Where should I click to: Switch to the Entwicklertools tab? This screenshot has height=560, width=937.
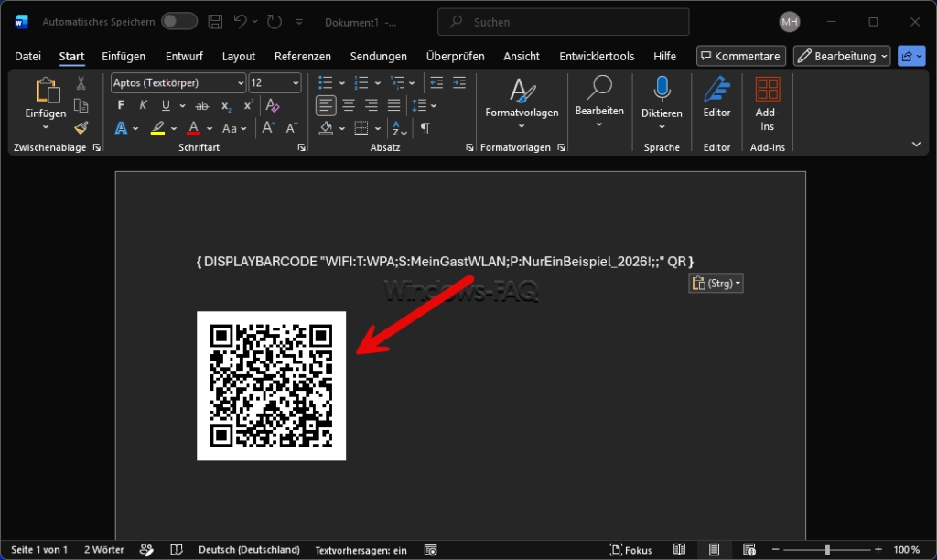(597, 56)
